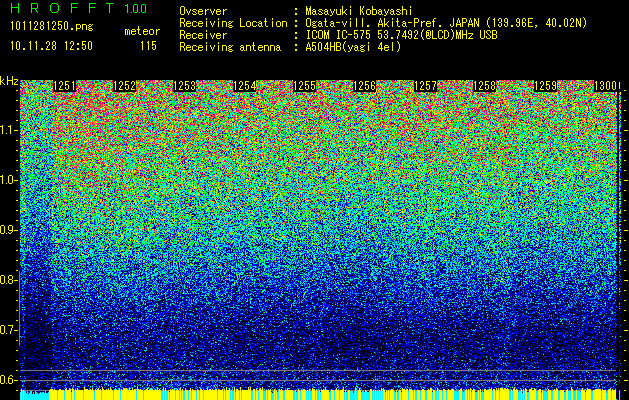Click the 1.1 kHz axis tick label
Screen dimensions: 629x400
coord(8,130)
